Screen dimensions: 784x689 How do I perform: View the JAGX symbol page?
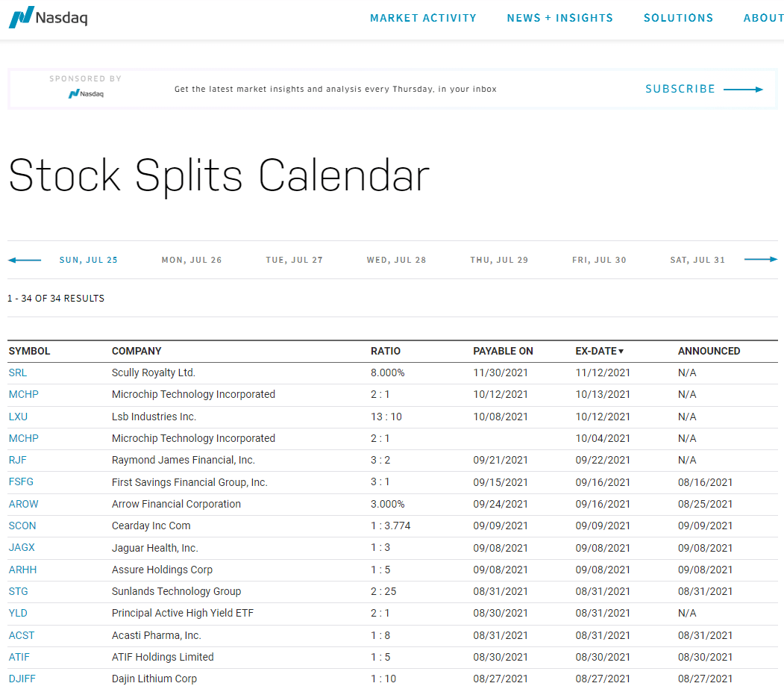[22, 548]
